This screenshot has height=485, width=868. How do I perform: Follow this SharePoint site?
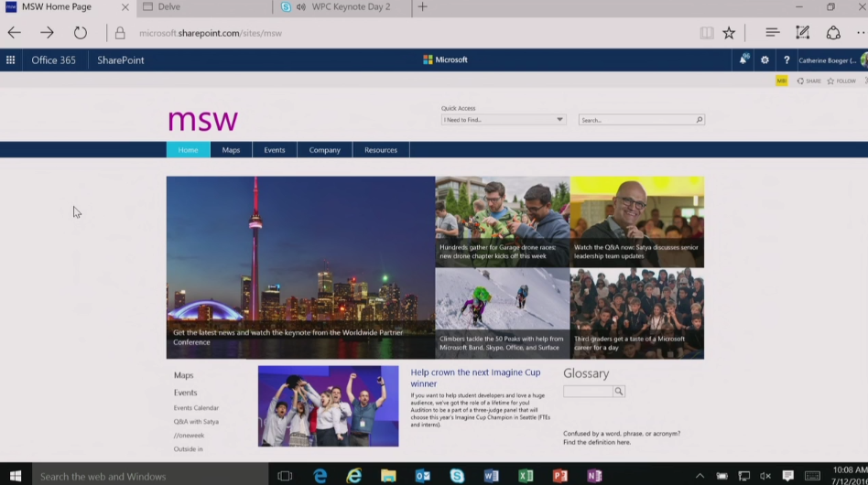842,81
